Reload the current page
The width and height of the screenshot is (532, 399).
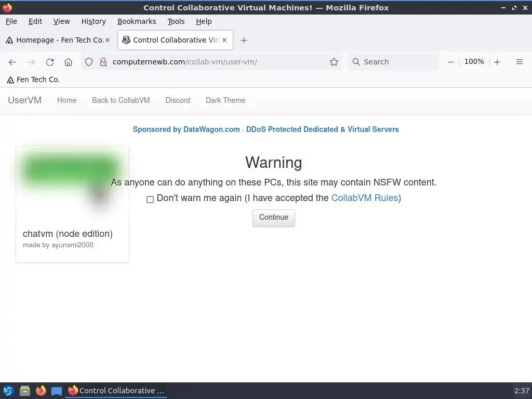pos(50,62)
